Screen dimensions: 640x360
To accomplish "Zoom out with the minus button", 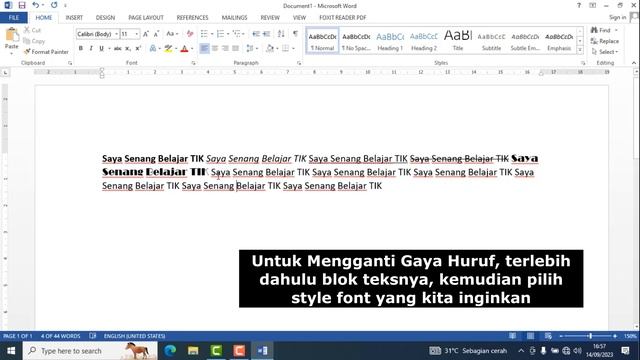I will (x=561, y=336).
